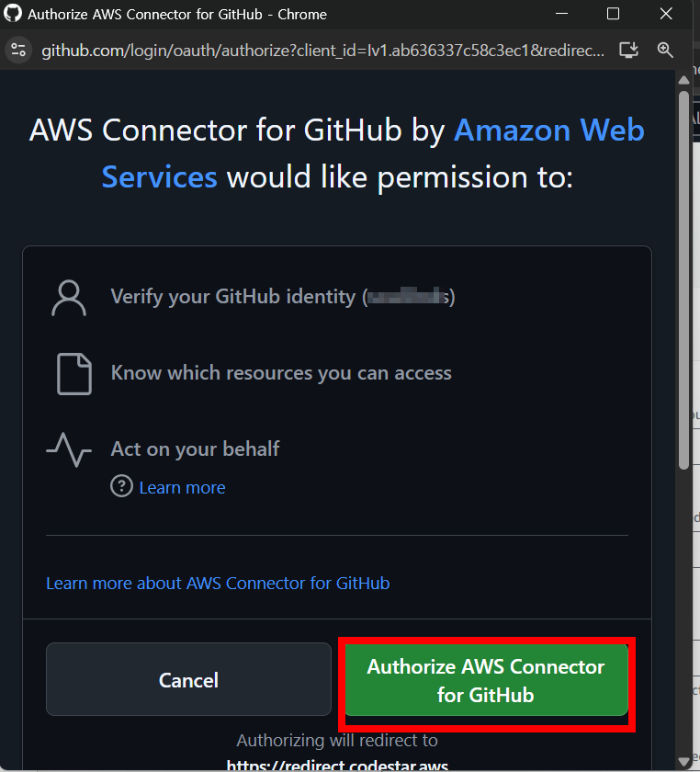Click the activity waveform icon beside Act on your behalf

coord(70,448)
